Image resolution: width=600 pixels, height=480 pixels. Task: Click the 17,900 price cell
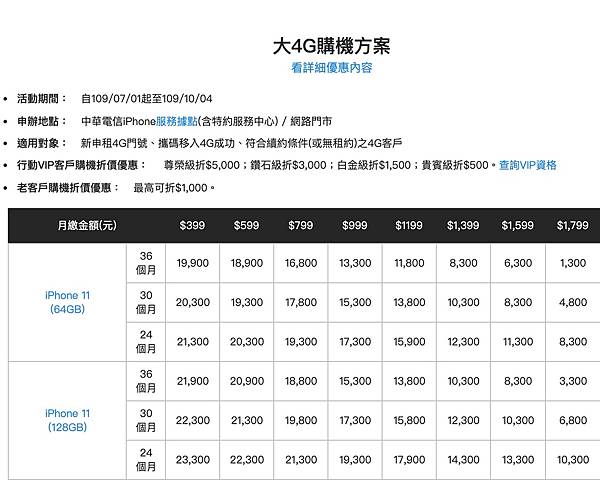point(409,460)
